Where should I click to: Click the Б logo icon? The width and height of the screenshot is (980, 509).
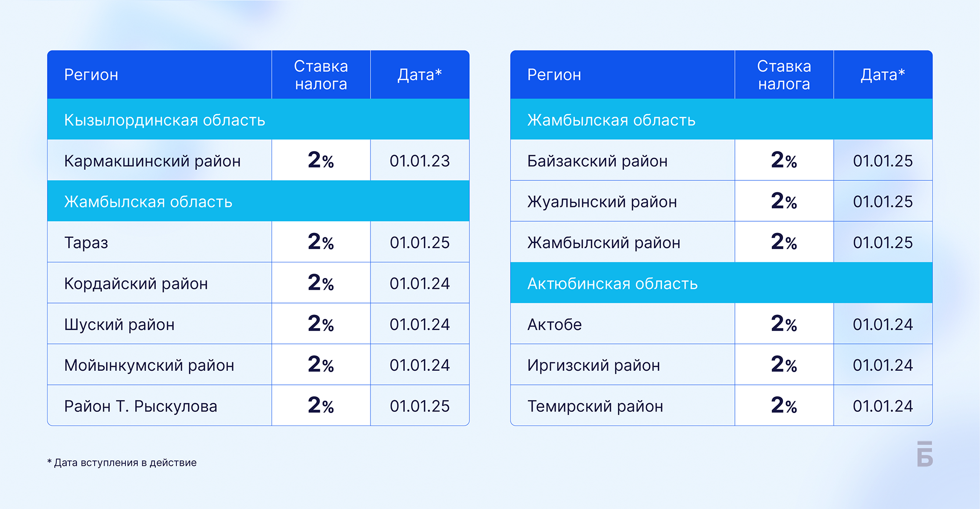tap(925, 454)
